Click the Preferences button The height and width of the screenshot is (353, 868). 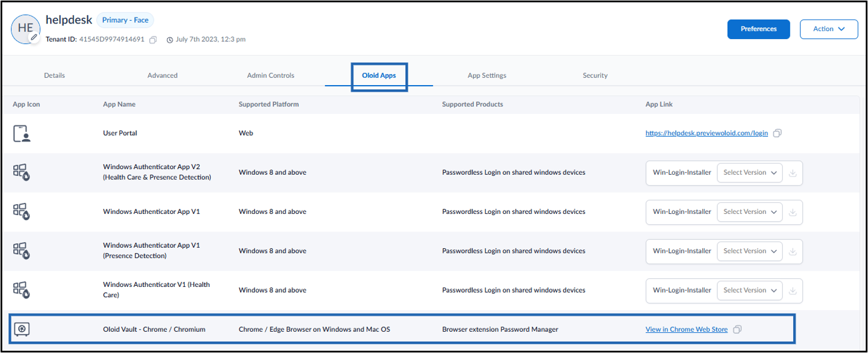coord(758,29)
